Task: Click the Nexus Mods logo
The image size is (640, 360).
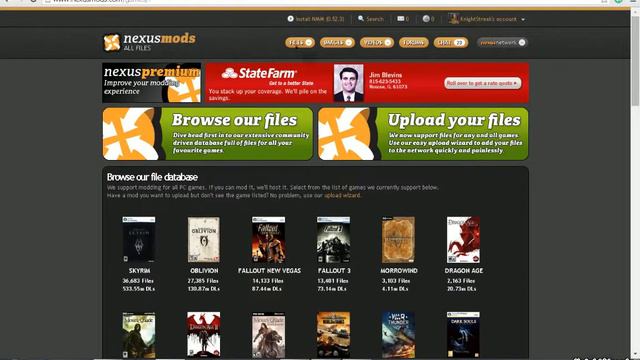Action: click(149, 42)
